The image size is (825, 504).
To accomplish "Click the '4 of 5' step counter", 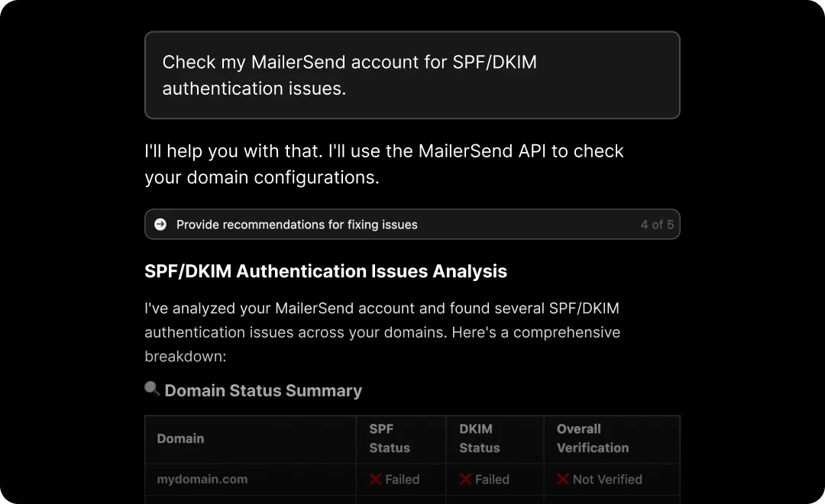I will 657,225.
